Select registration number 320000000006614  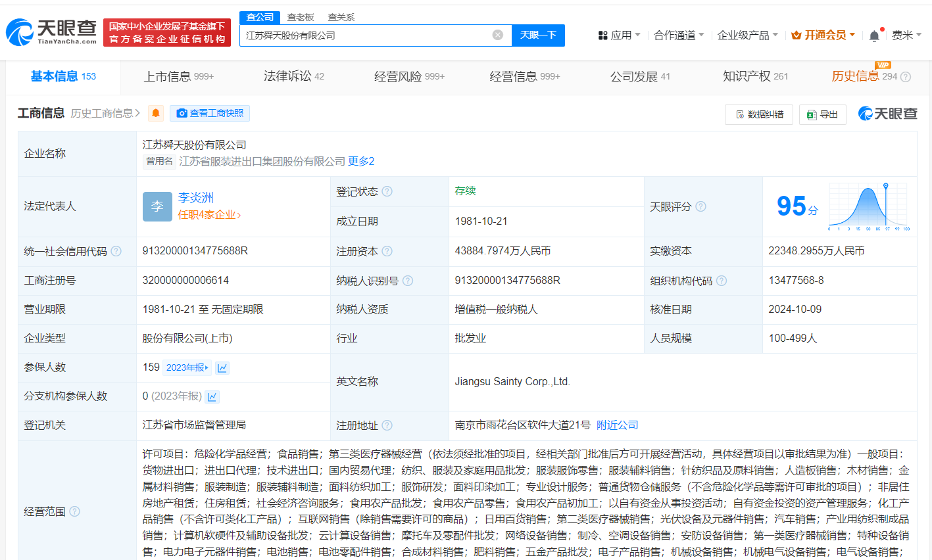(x=185, y=281)
